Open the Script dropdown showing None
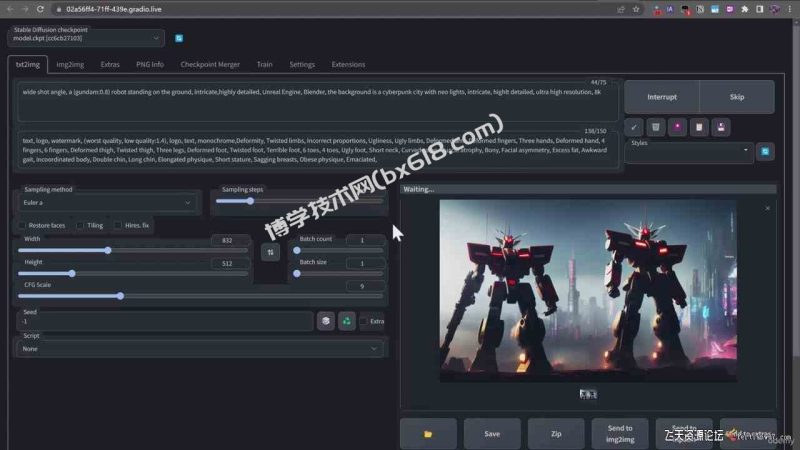This screenshot has height=450, width=800. pos(200,349)
